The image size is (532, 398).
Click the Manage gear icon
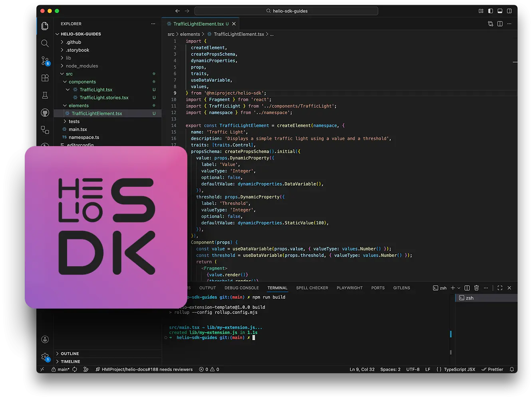(x=45, y=356)
